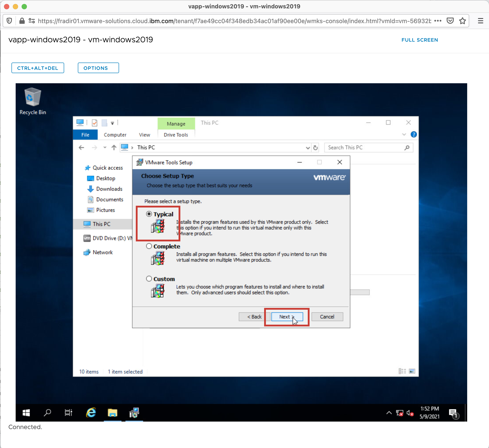This screenshot has height=448, width=489.
Task: Expand the address bar history dropdown
Action: pyautogui.click(x=308, y=148)
